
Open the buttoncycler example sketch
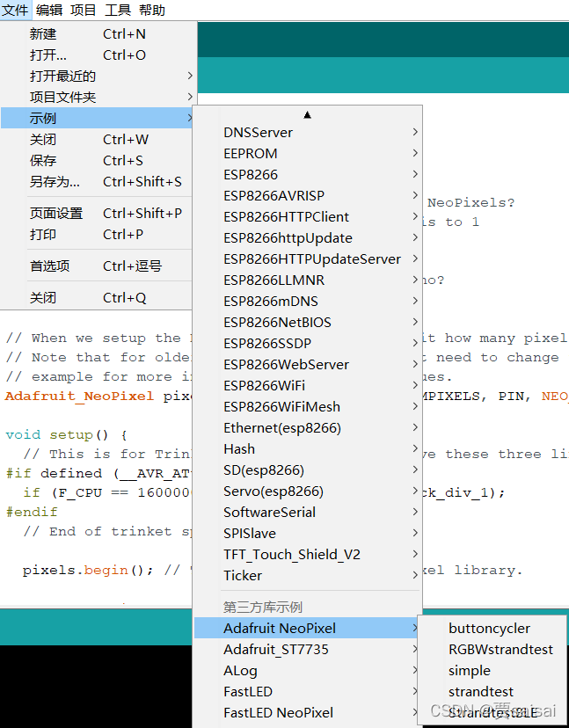point(492,628)
